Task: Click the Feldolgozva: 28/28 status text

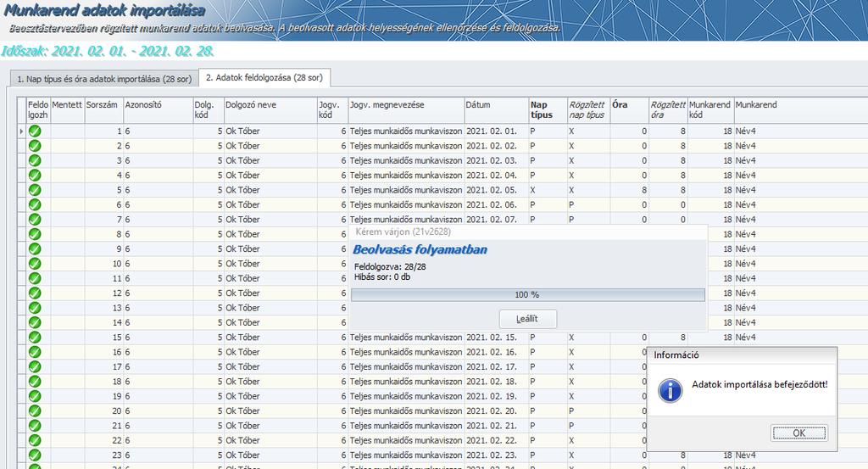Action: pyautogui.click(x=390, y=267)
